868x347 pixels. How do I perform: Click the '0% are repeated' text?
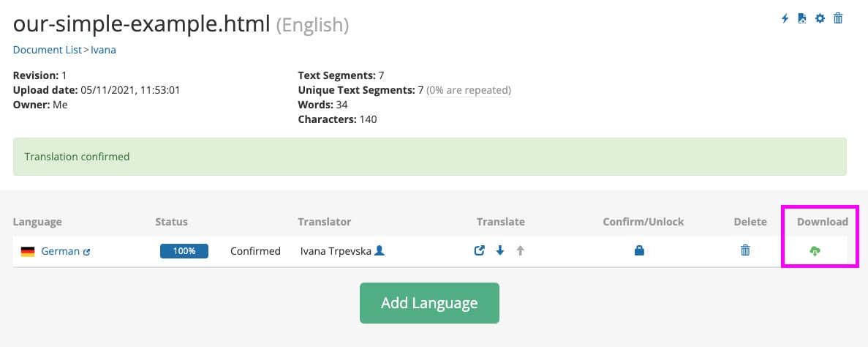click(x=469, y=90)
